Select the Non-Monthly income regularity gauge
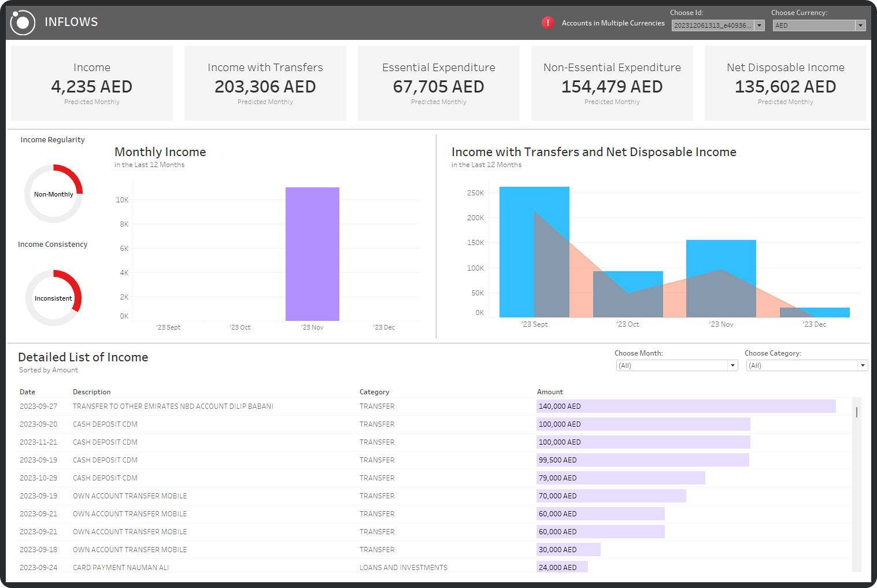The height and width of the screenshot is (588, 877). pos(53,194)
